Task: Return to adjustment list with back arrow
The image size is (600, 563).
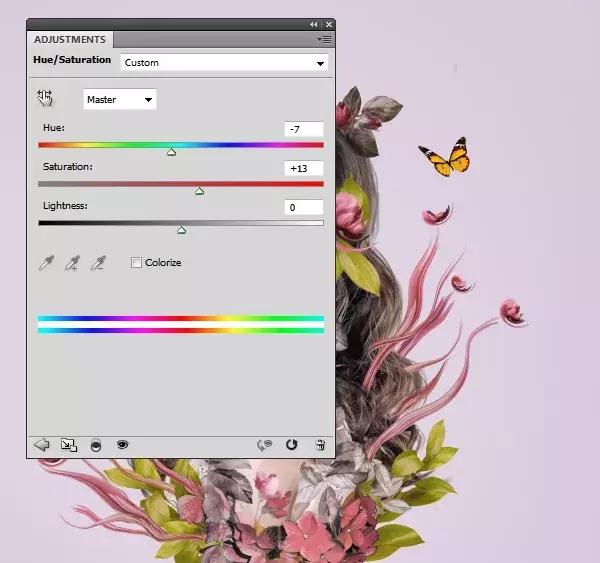Action: [x=41, y=445]
